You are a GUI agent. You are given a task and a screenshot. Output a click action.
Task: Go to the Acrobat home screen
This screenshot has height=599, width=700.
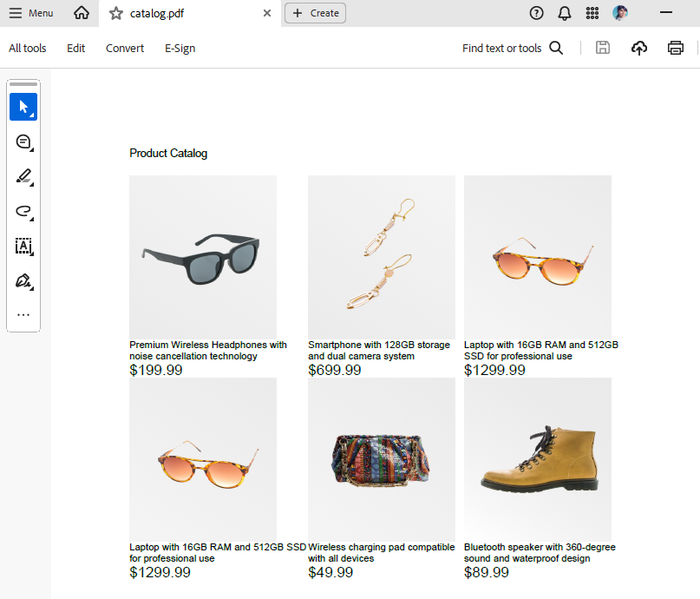pyautogui.click(x=82, y=13)
